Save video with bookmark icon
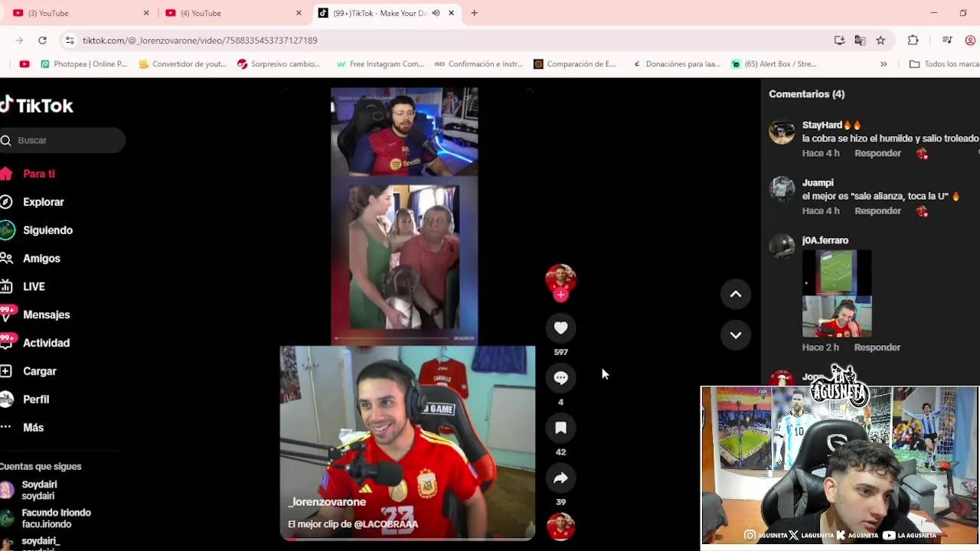 point(560,428)
